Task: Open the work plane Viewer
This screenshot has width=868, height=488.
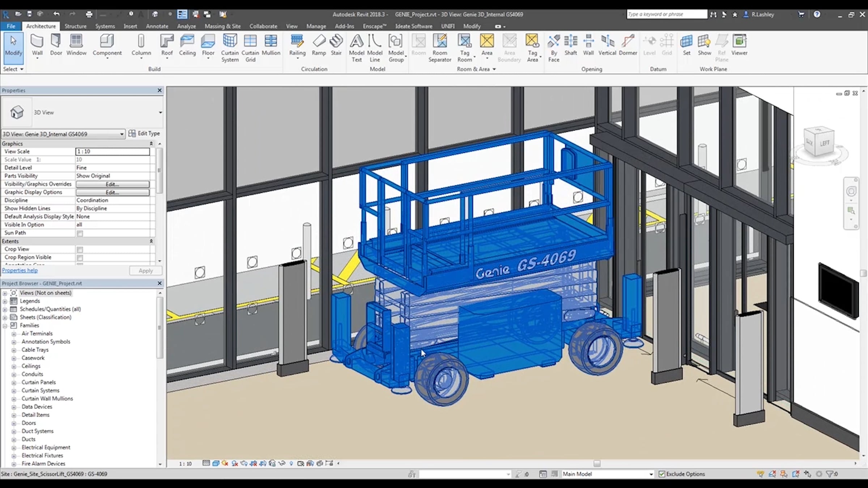Action: pos(739,45)
